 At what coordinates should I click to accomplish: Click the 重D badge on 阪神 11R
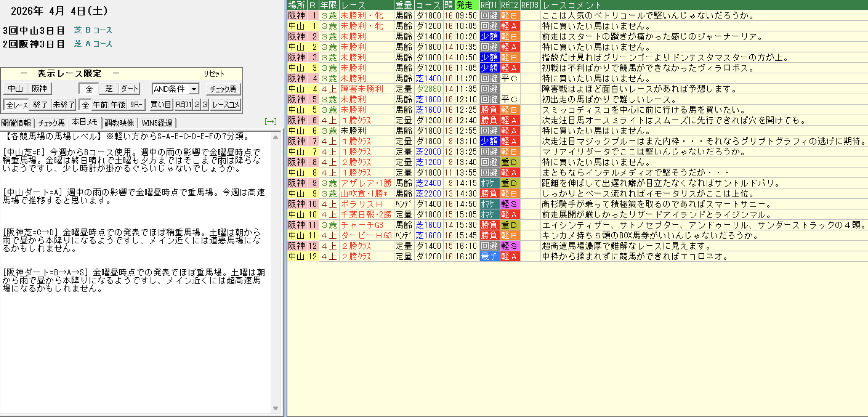(x=509, y=225)
